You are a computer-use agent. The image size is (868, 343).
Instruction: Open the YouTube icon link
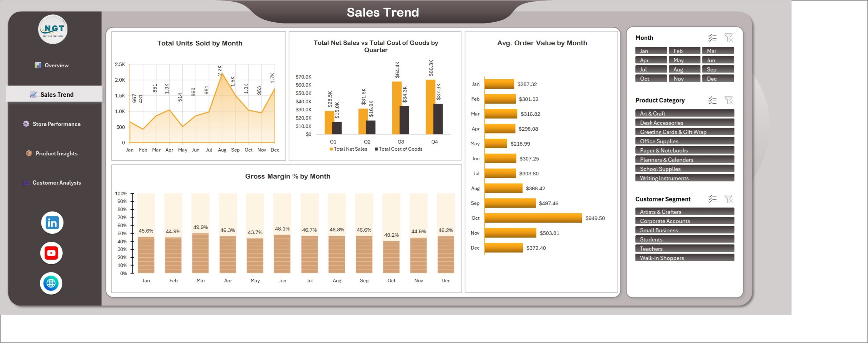point(51,253)
